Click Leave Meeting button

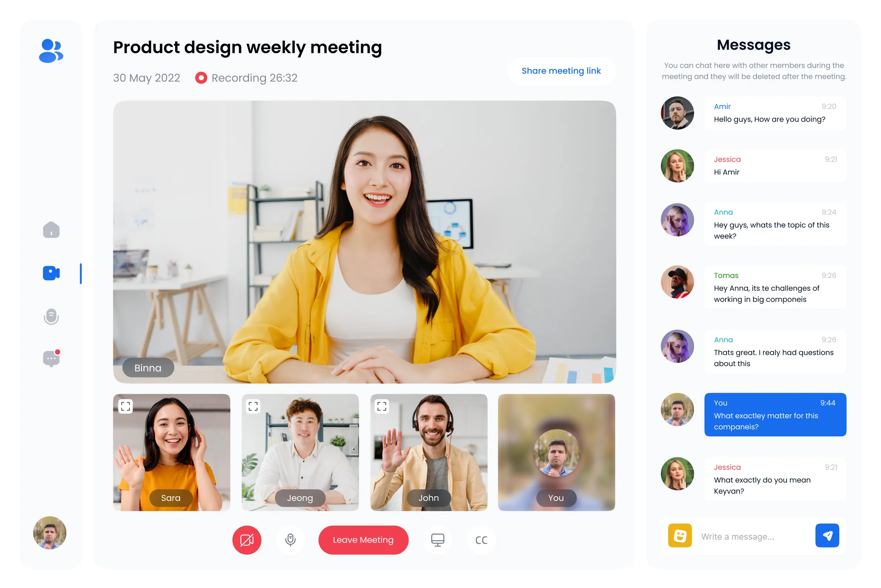coord(363,540)
